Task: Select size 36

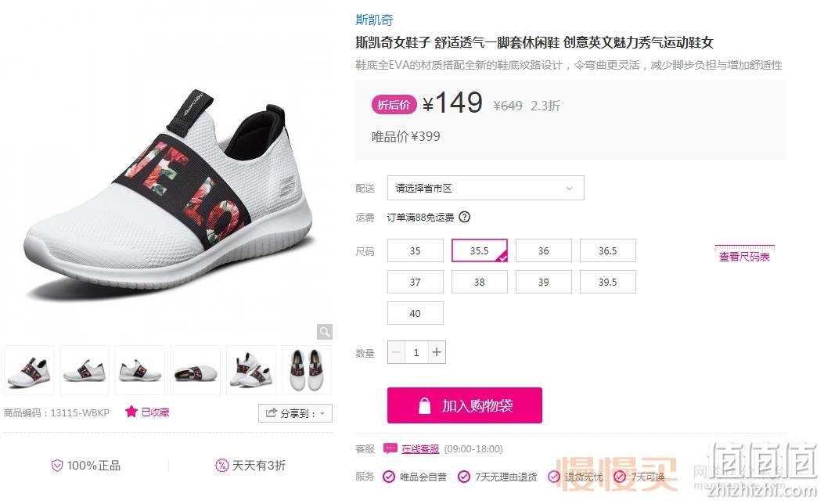Action: pyautogui.click(x=543, y=250)
